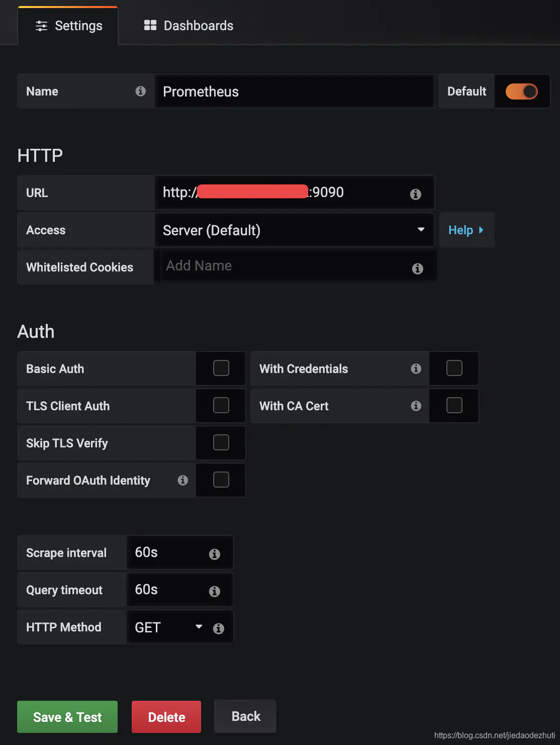Check the With CA Cert box
Screen dimensions: 560x745
(x=454, y=405)
